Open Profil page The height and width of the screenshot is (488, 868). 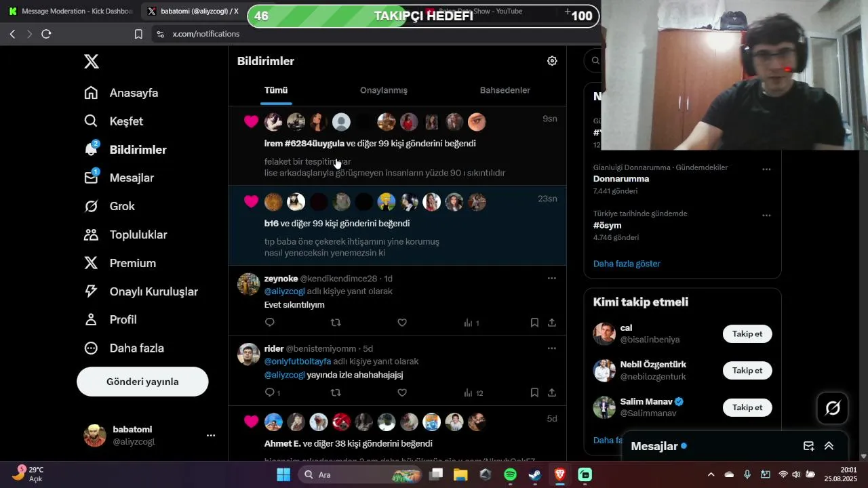tap(110, 319)
